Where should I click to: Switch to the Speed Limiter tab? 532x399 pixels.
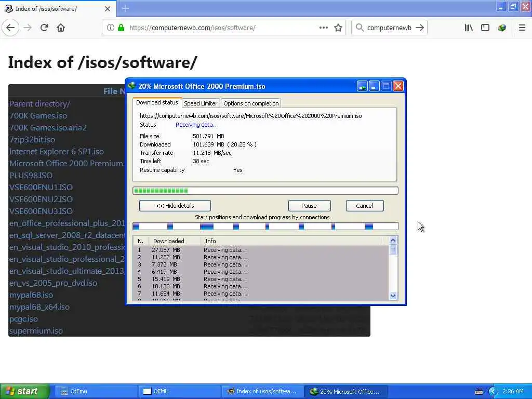(x=201, y=103)
